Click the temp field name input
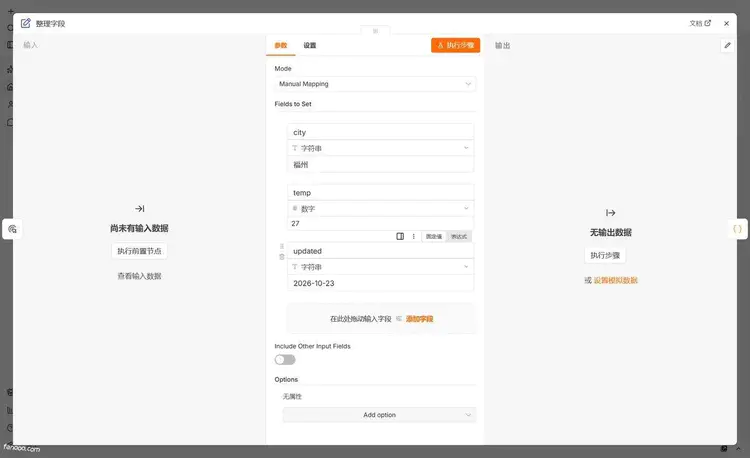The height and width of the screenshot is (458, 750). pyautogui.click(x=380, y=192)
